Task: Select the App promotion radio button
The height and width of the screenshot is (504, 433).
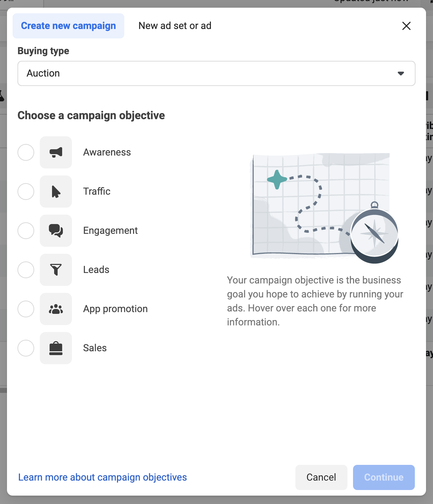Action: 26,309
